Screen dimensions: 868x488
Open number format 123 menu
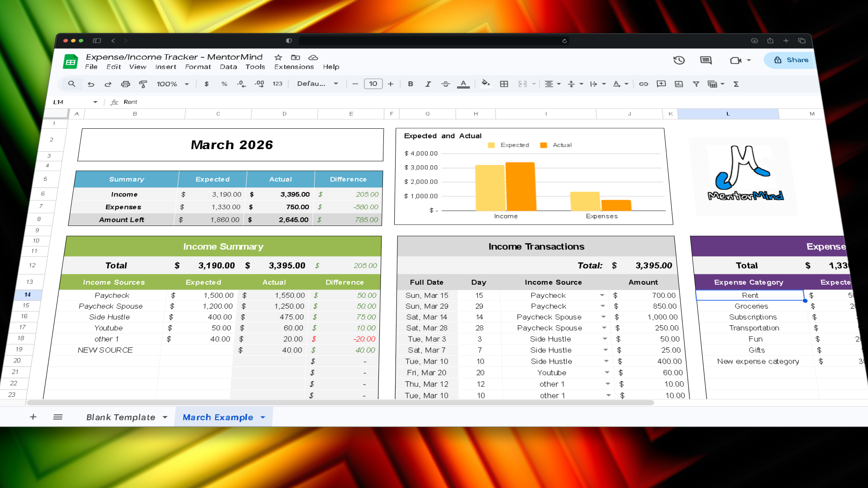(278, 84)
